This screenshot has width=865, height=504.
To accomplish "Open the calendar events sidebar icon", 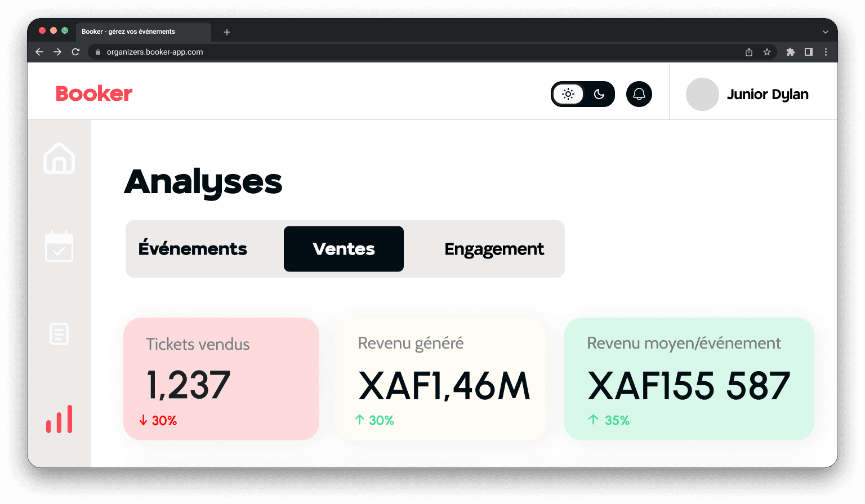I will pyautogui.click(x=59, y=246).
